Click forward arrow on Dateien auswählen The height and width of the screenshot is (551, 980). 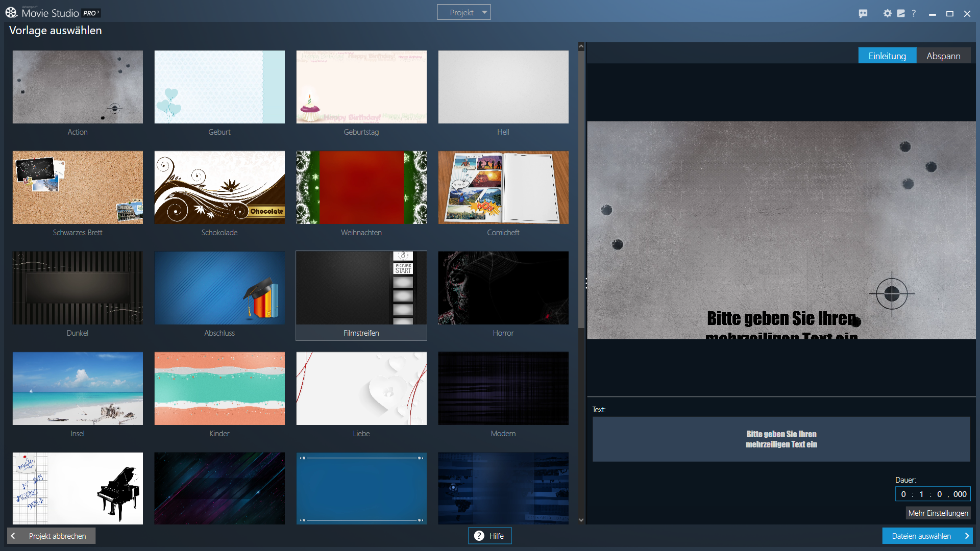966,536
